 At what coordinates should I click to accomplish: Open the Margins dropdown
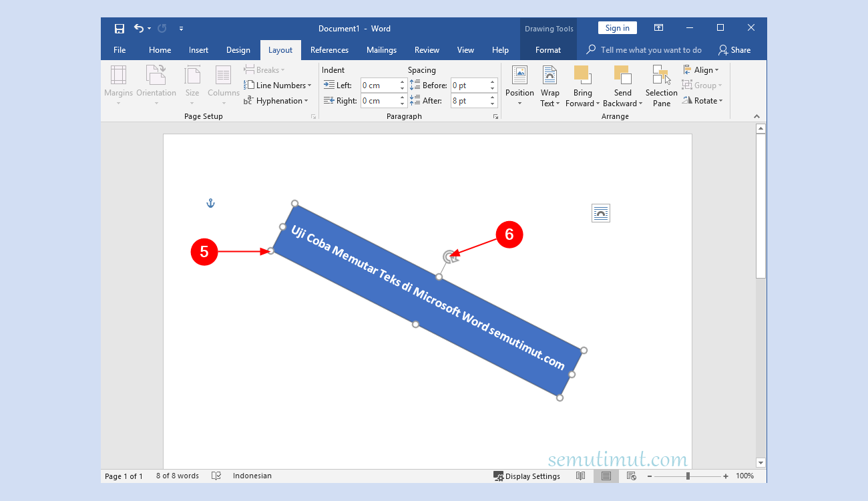pos(118,86)
